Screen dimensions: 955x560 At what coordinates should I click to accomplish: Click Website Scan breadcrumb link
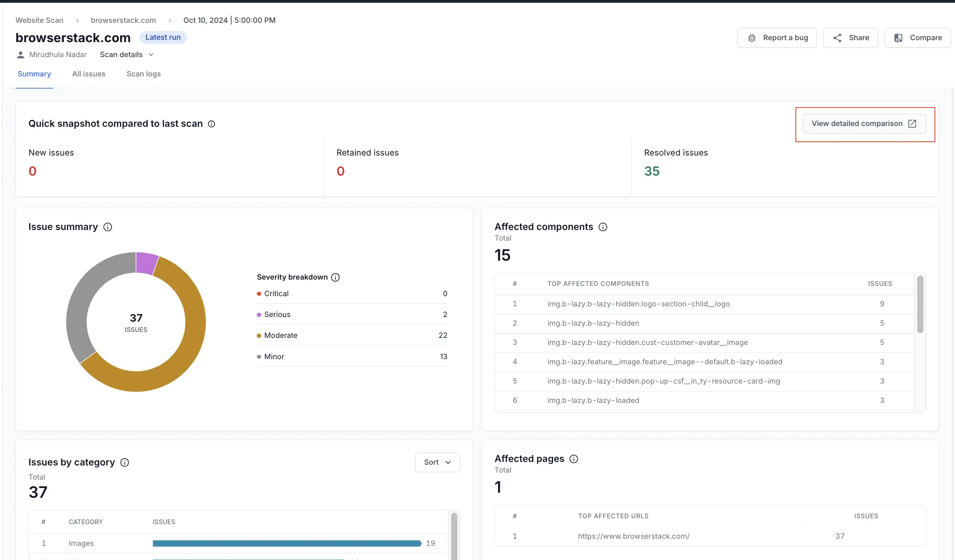[39, 20]
